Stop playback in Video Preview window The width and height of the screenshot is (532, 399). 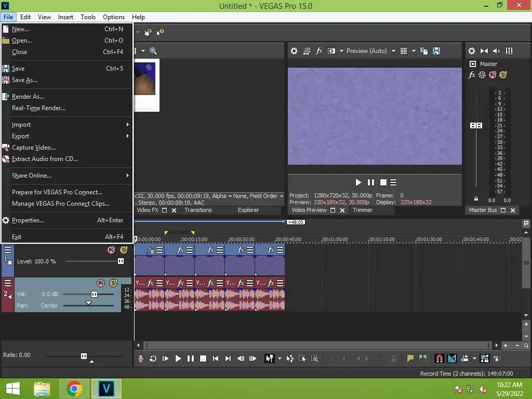383,182
